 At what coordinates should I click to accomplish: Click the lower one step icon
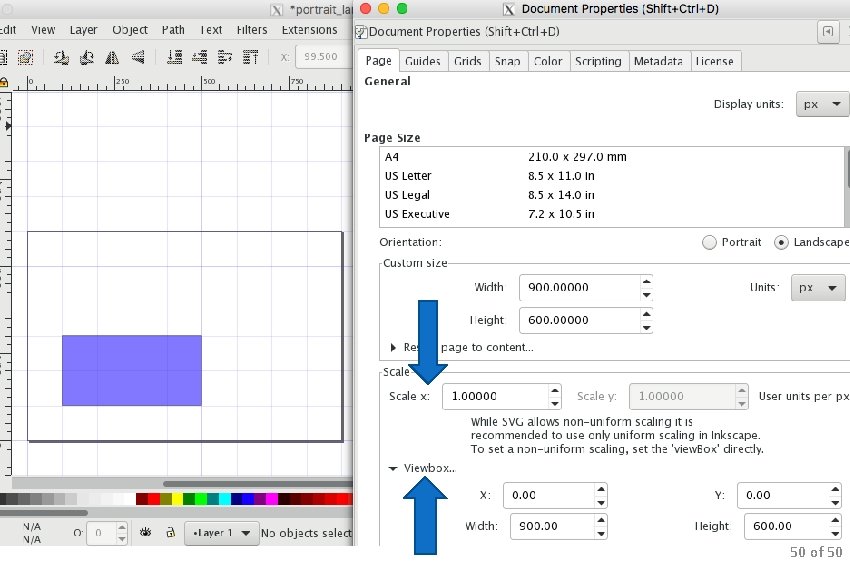point(199,57)
